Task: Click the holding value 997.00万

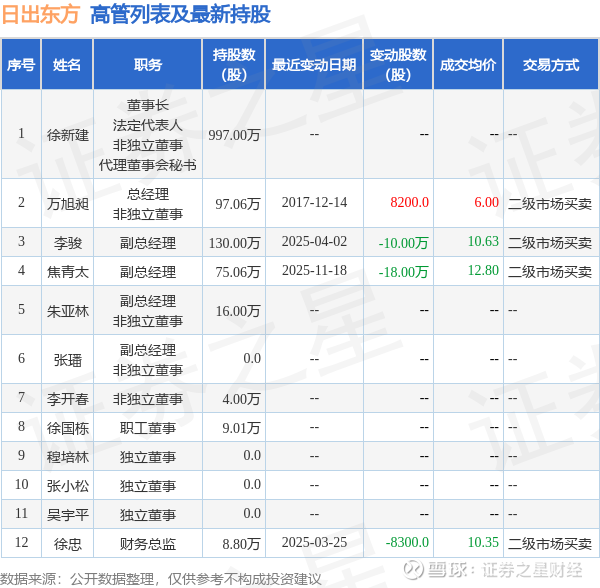Action: [234, 135]
